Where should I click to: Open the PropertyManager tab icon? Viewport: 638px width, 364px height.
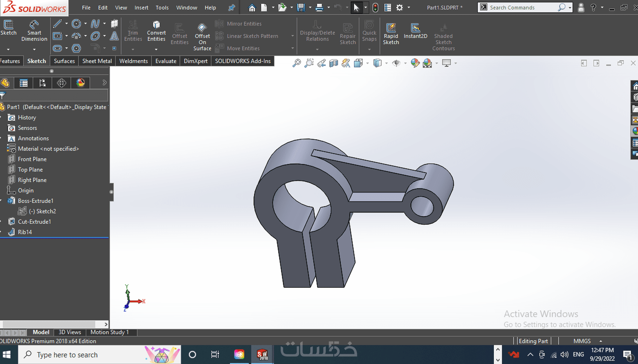coord(24,83)
